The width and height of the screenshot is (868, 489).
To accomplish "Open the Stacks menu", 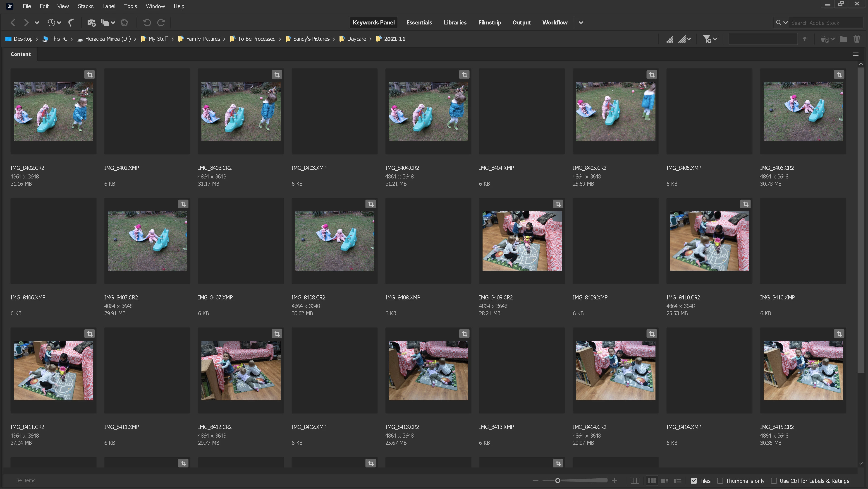I will pos(86,6).
